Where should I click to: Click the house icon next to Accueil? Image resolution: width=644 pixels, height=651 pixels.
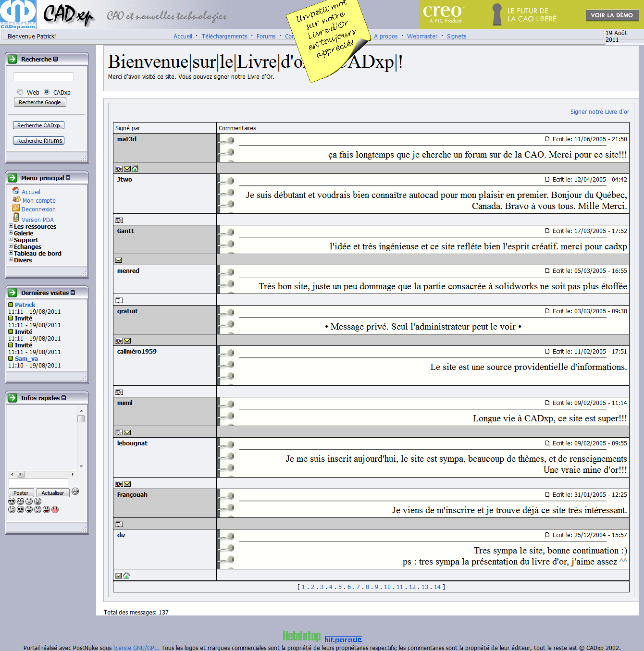point(16,191)
